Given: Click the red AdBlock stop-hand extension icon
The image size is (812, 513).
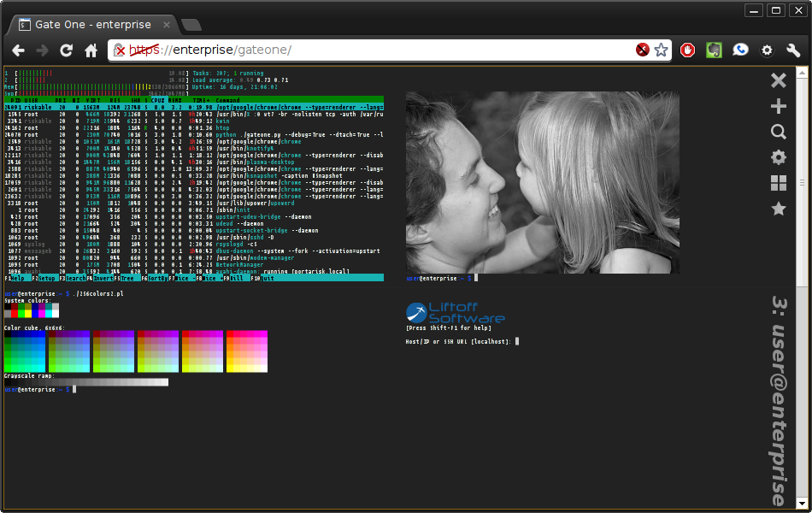Looking at the screenshot, I should (x=688, y=50).
